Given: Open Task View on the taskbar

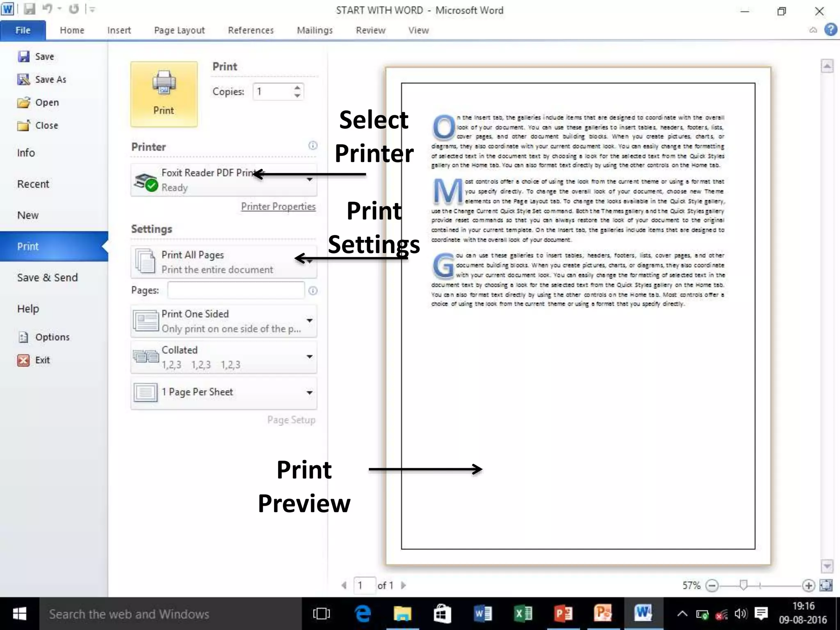Looking at the screenshot, I should pos(322,614).
